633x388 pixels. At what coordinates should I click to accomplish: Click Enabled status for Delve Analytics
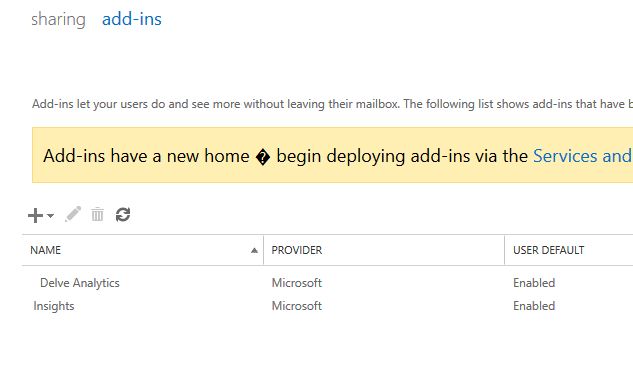[x=534, y=283]
